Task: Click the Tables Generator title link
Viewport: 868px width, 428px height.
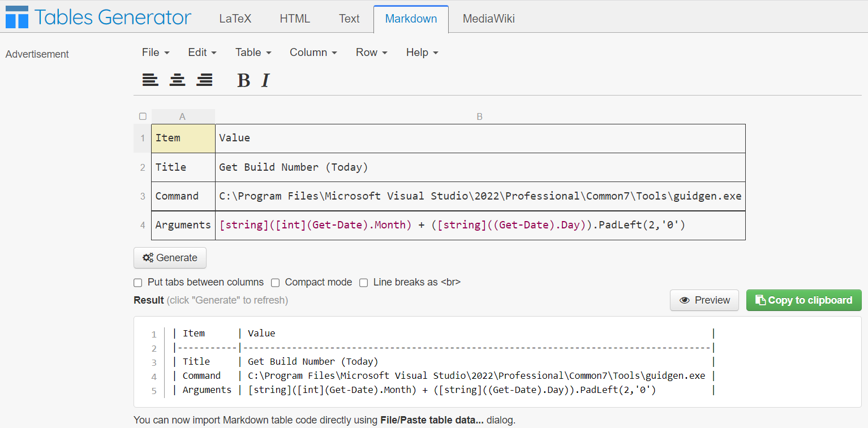Action: 113,18
